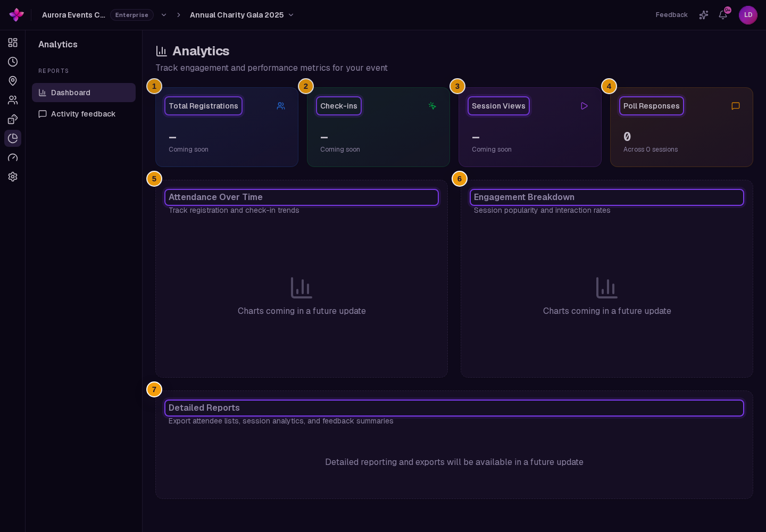Click the "Detailed Reports" heading
766x532 pixels.
pos(204,408)
